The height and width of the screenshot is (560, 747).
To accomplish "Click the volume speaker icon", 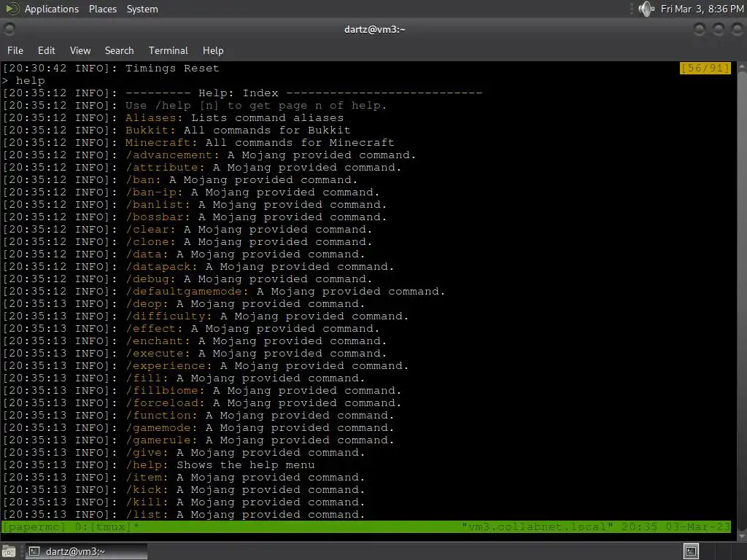I will (646, 9).
